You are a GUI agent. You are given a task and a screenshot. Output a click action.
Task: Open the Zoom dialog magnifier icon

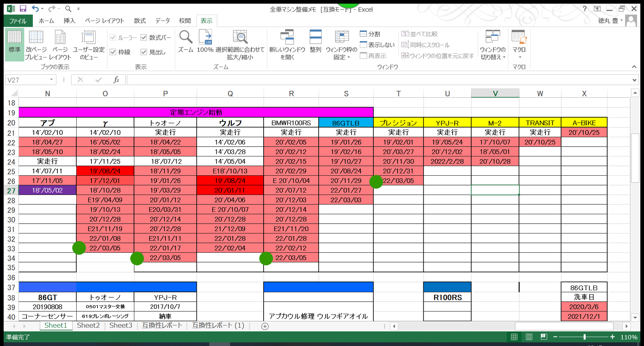tap(186, 37)
